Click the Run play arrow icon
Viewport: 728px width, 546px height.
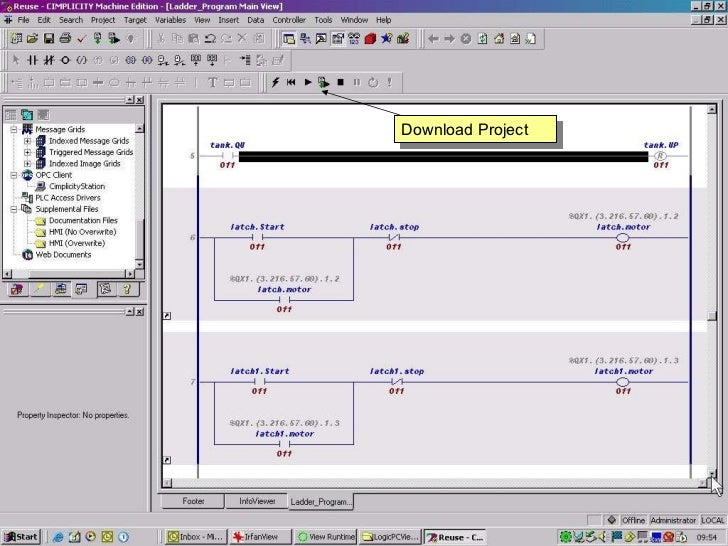click(x=308, y=82)
